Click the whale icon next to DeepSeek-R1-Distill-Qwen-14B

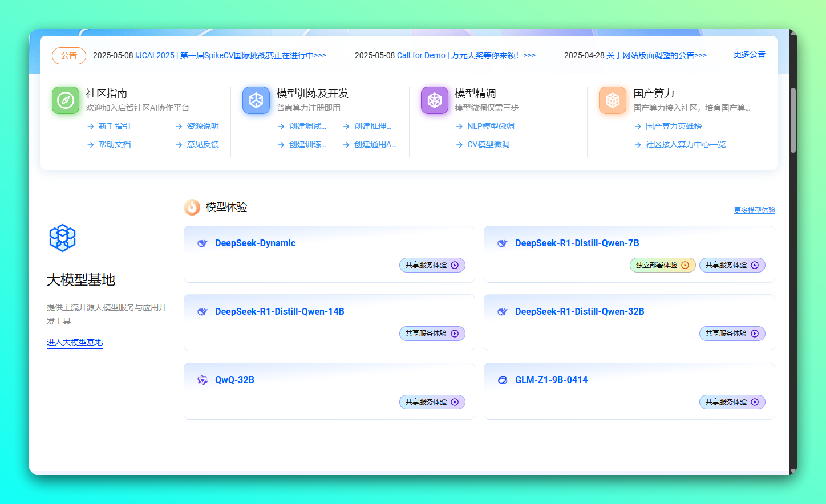pos(202,312)
